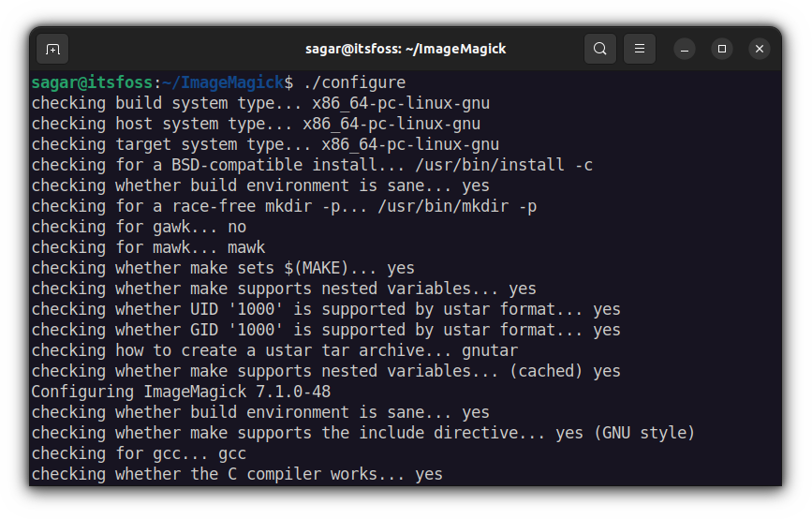Close the terminal window
The width and height of the screenshot is (812, 519).
click(x=760, y=49)
